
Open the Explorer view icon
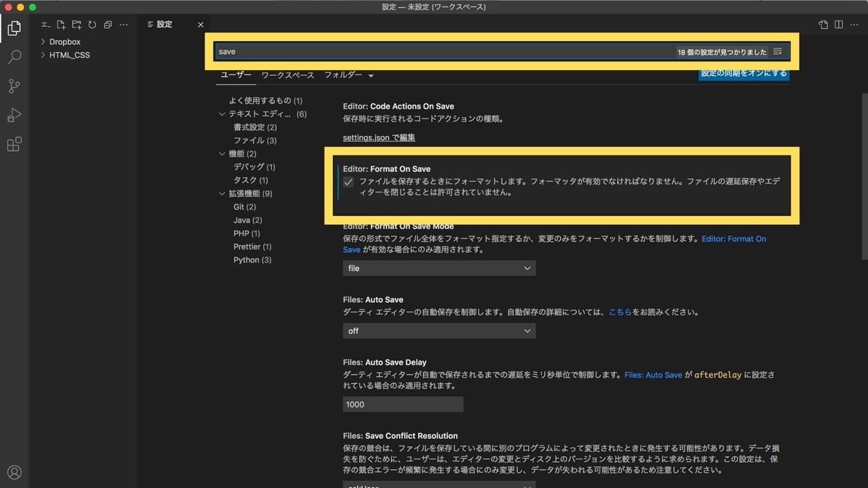click(14, 28)
